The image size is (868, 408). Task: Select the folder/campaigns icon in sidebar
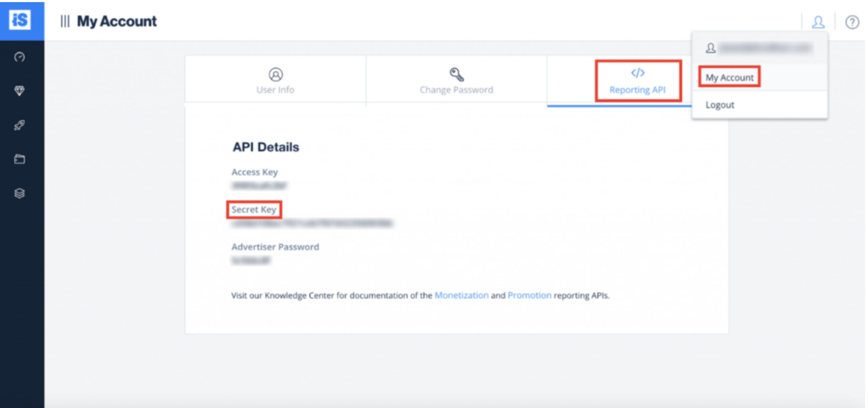(20, 160)
